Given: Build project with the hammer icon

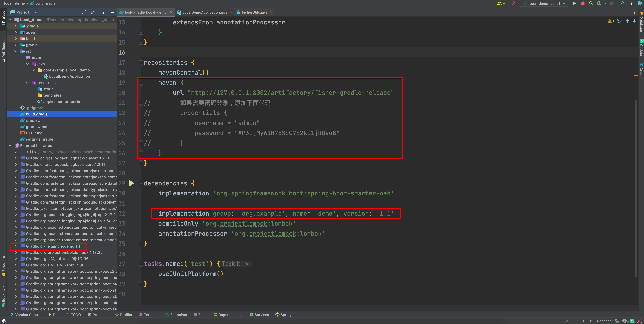Looking at the screenshot, I should click(513, 4).
